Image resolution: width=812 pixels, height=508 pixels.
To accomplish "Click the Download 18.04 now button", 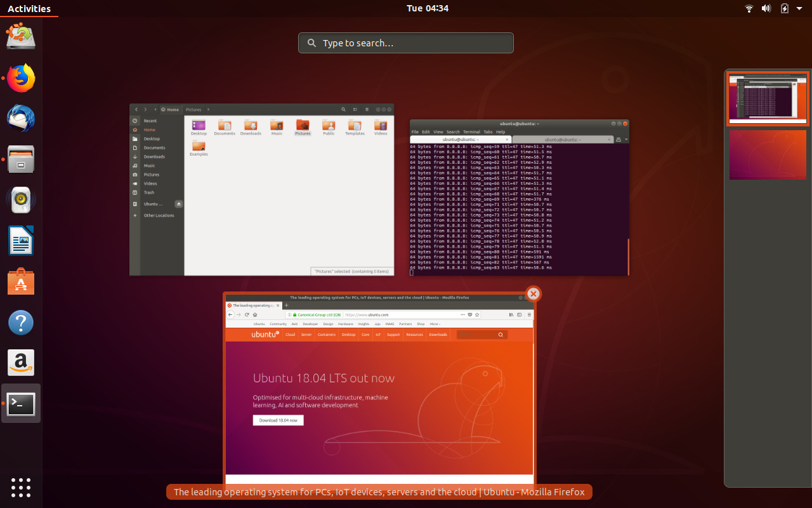I will coord(278,420).
